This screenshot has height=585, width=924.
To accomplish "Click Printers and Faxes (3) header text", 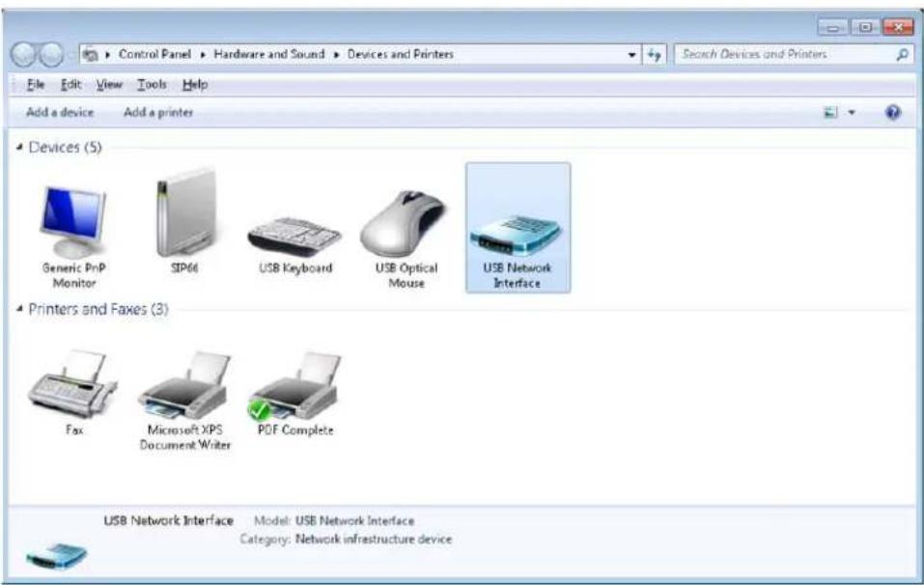I will pyautogui.click(x=98, y=309).
